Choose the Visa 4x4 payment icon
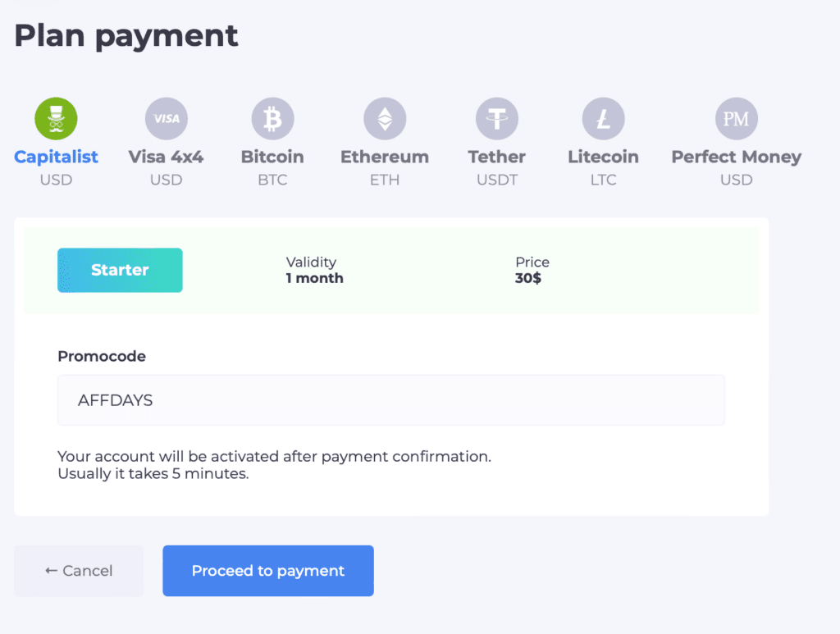 166,117
